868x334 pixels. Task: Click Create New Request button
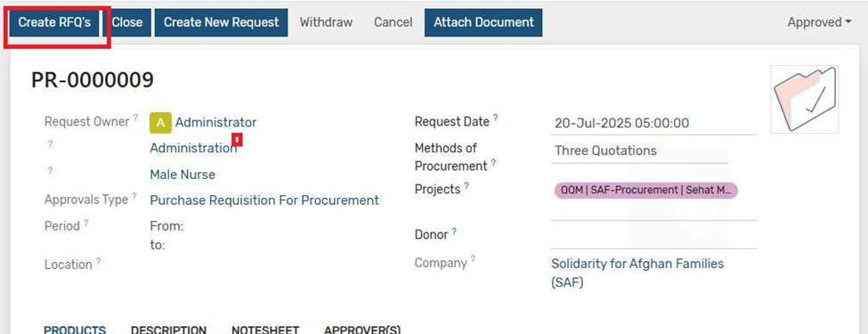221,22
